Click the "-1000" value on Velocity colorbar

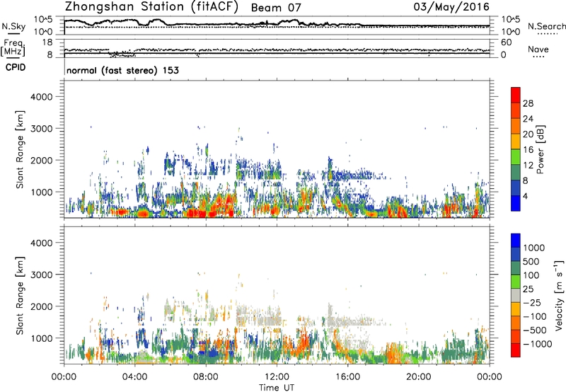[x=537, y=344]
